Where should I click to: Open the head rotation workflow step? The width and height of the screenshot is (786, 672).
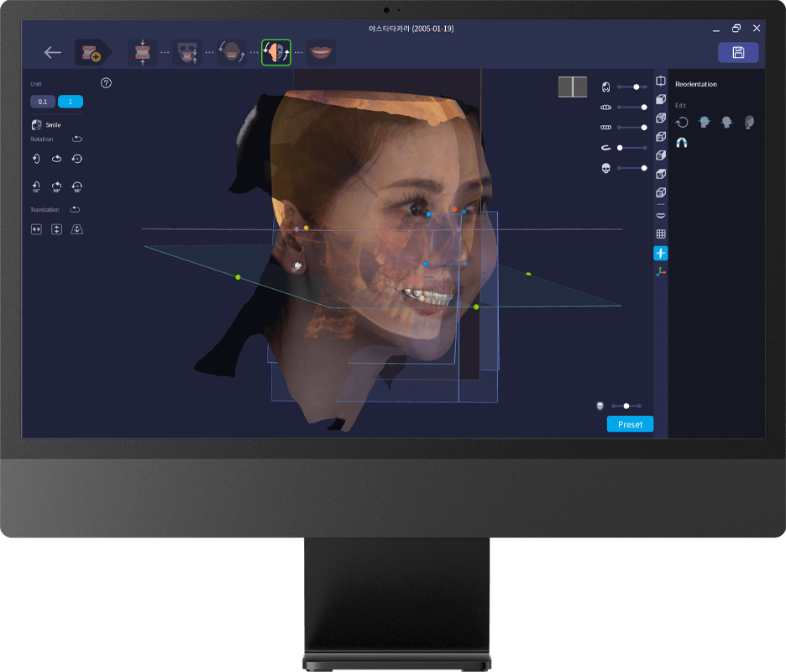(232, 52)
